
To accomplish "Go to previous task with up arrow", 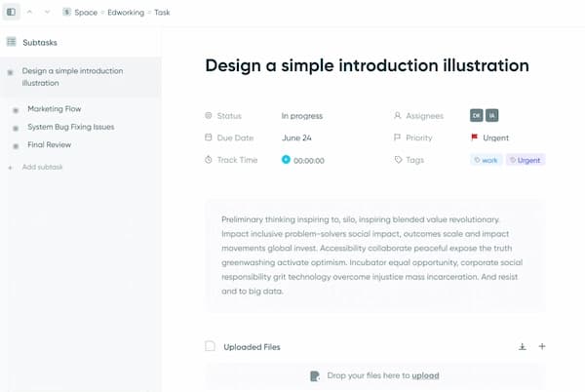I will point(29,12).
